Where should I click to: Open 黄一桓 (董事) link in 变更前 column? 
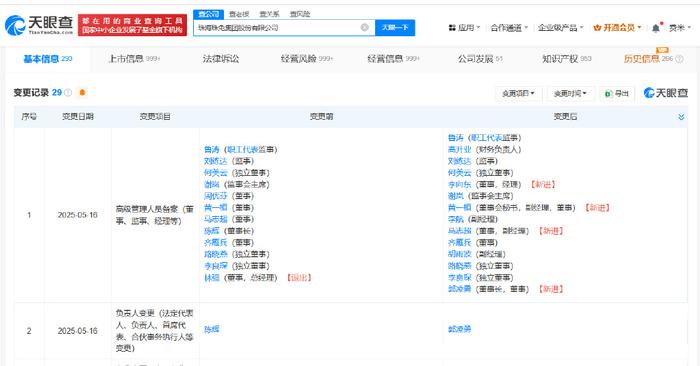[216, 208]
